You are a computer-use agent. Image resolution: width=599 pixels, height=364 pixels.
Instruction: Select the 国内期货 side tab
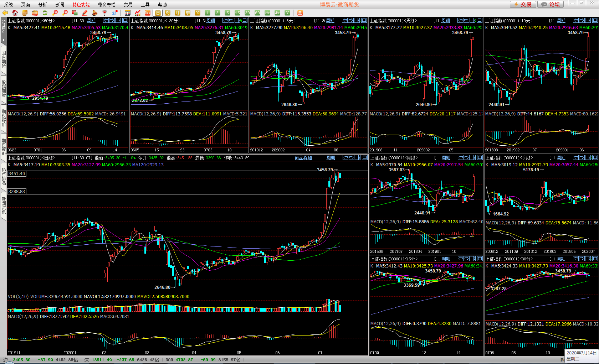click(4, 59)
